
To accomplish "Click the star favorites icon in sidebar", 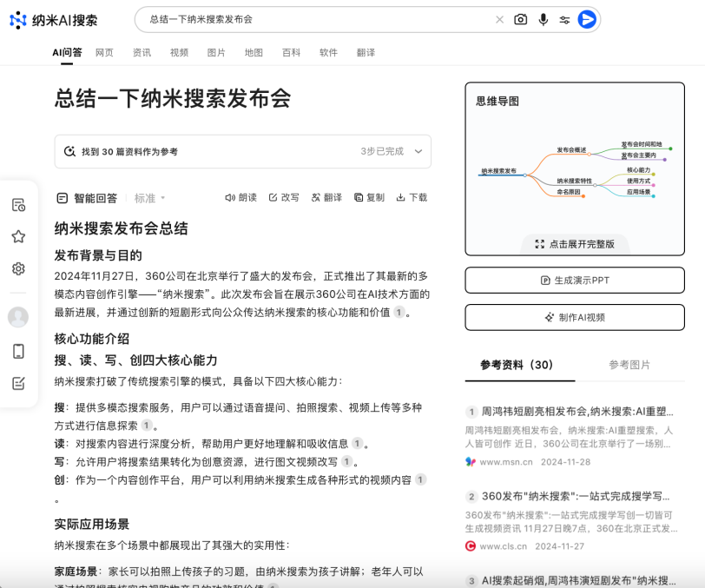I will (x=18, y=236).
